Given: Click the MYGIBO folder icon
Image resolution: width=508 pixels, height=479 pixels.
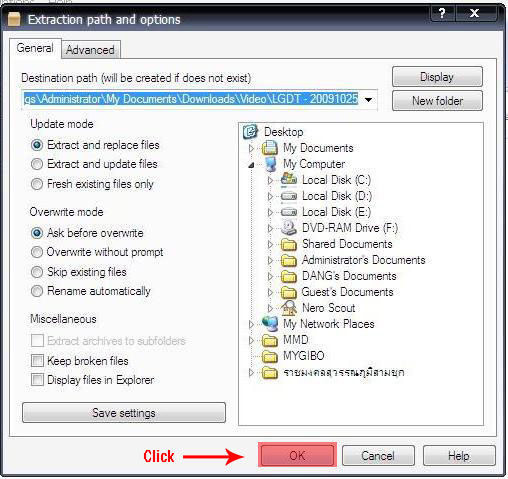Looking at the screenshot, I should [270, 356].
